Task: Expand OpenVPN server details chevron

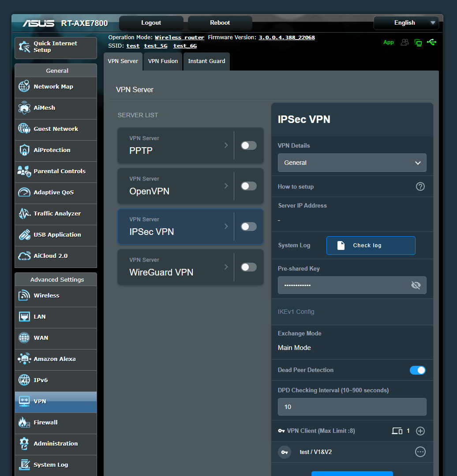Action: click(226, 186)
